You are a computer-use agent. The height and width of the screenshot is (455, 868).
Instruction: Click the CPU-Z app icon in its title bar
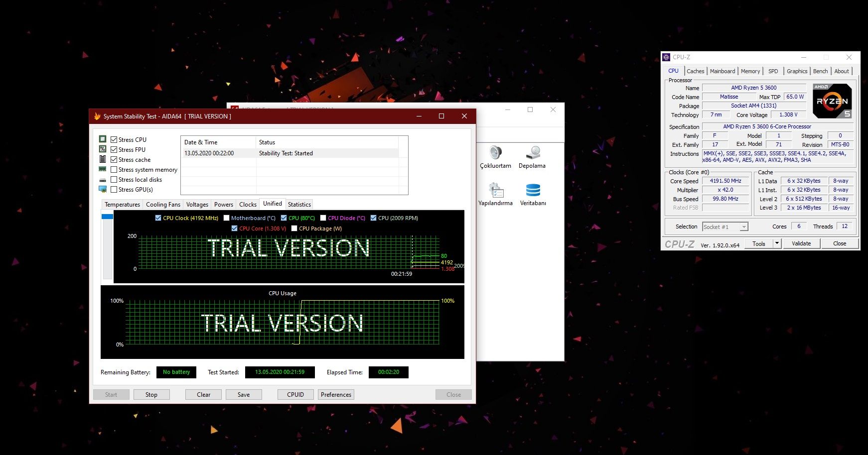point(666,57)
